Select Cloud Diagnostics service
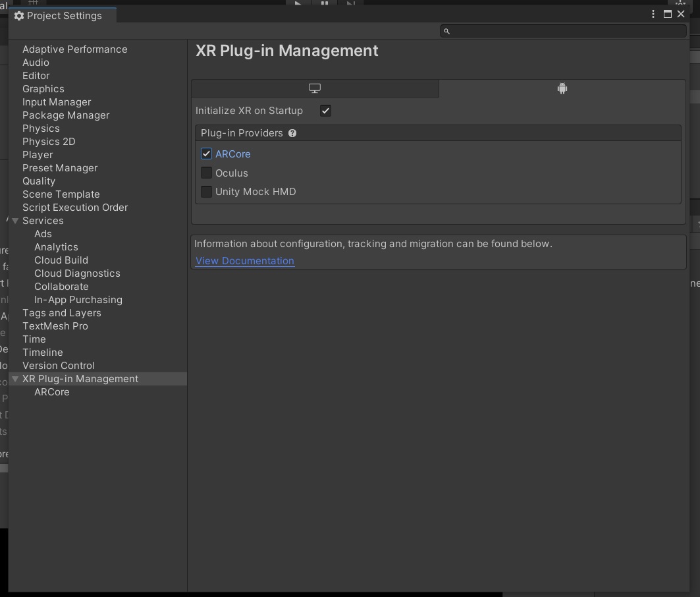This screenshot has width=700, height=597. [77, 273]
